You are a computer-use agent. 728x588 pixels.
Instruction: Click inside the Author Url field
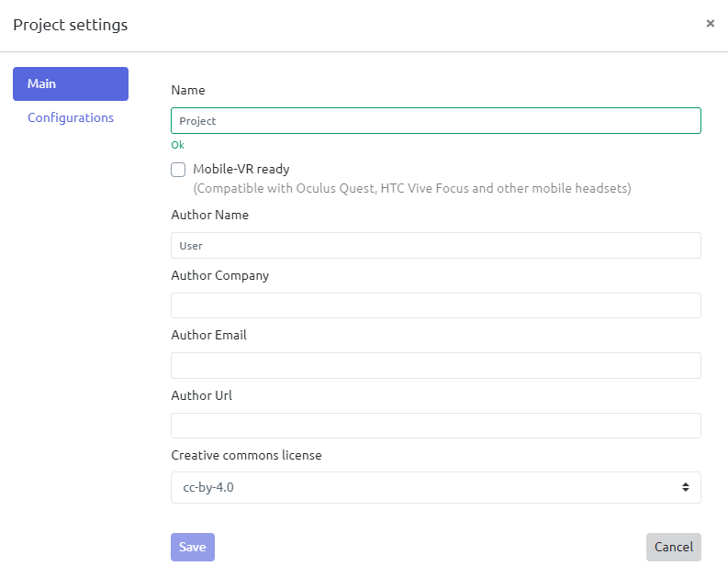[435, 426]
